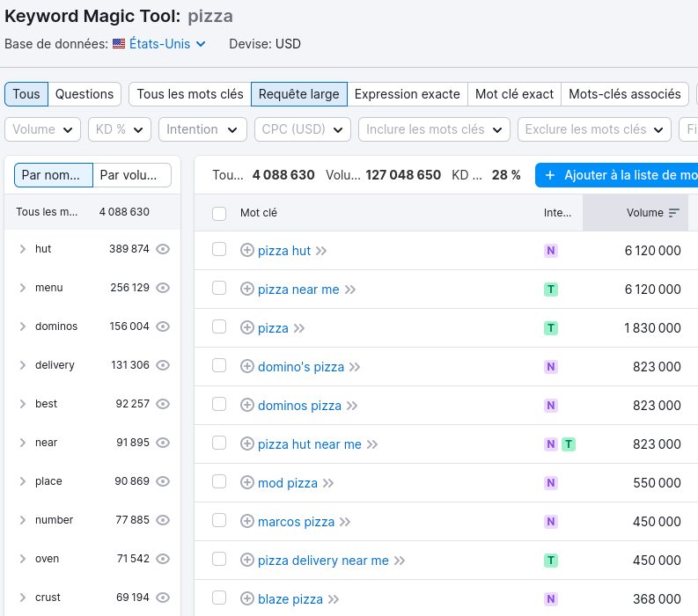Screen dimensions: 698x616
Task: Tick the select-all checkbox in Mot clé header
Action: (219, 213)
